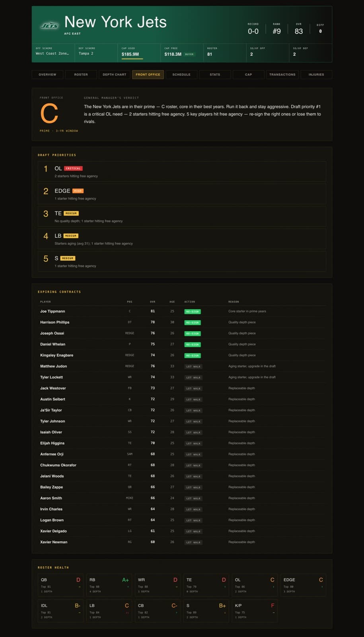Click RE-SIGN badge for Harrison Phillips

point(193,322)
